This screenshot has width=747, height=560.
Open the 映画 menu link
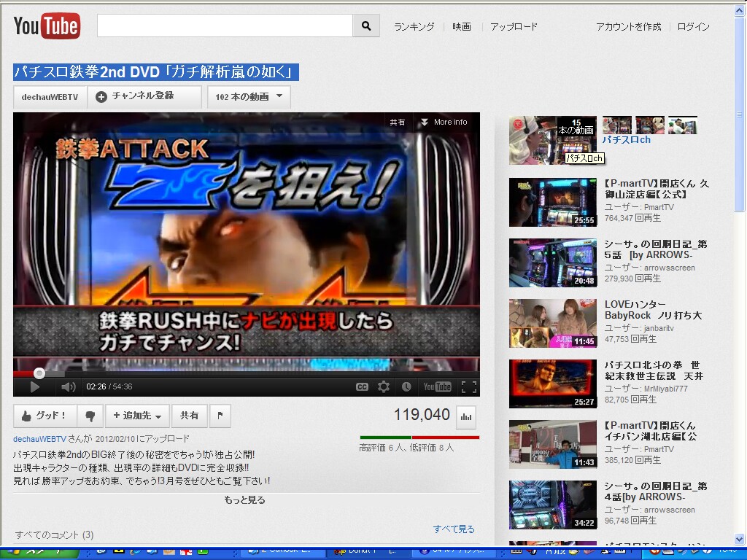point(462,27)
